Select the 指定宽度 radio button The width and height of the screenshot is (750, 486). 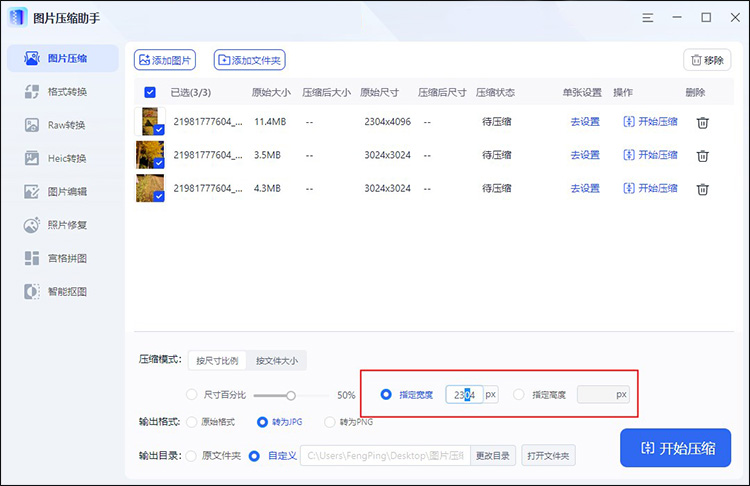(386, 395)
